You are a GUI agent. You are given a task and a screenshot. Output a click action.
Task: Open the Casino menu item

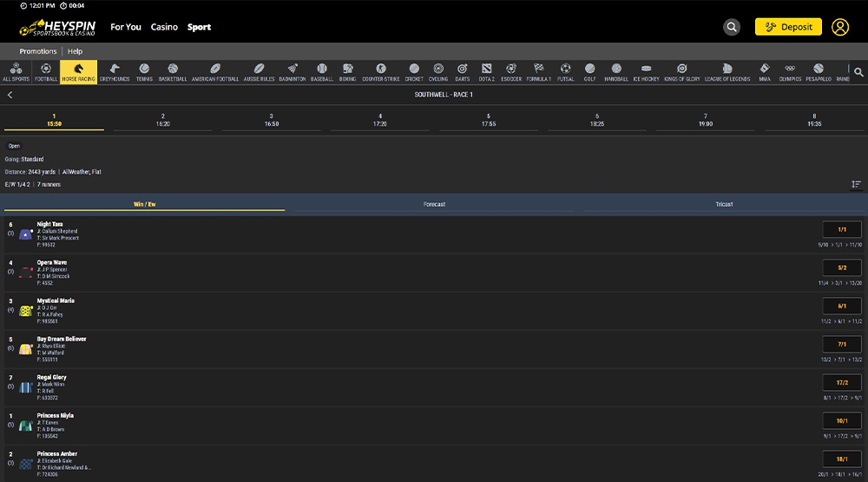coord(164,27)
